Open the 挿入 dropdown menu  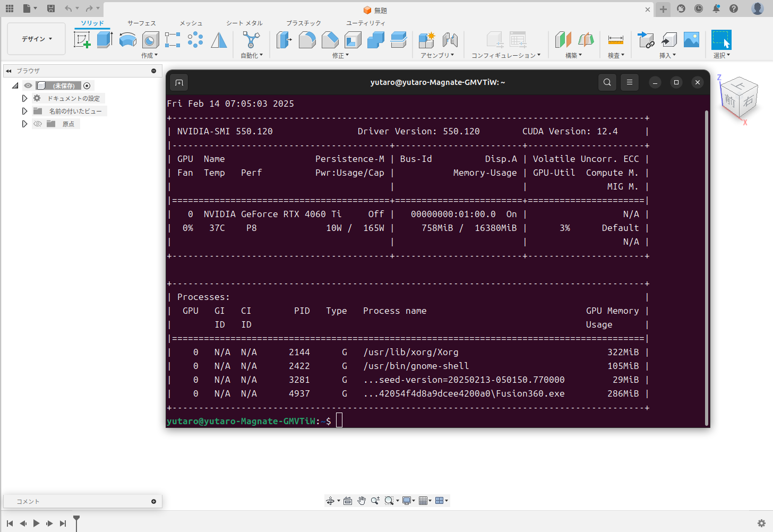[668, 55]
